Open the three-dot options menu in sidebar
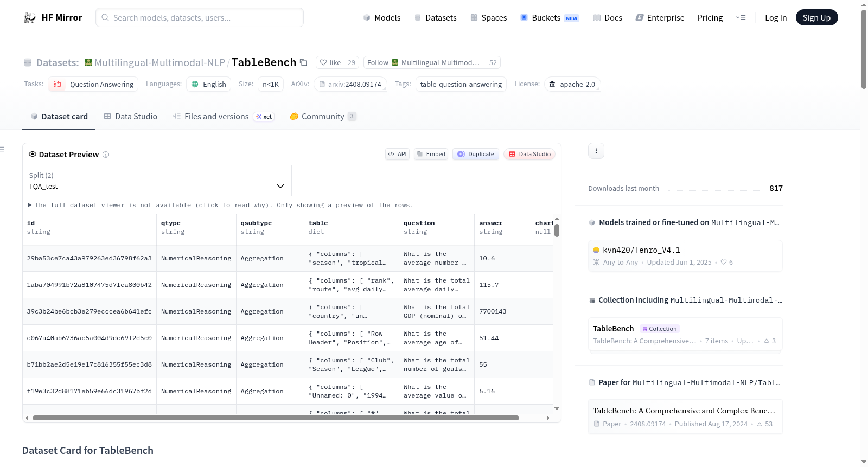The image size is (868, 467). point(596,151)
